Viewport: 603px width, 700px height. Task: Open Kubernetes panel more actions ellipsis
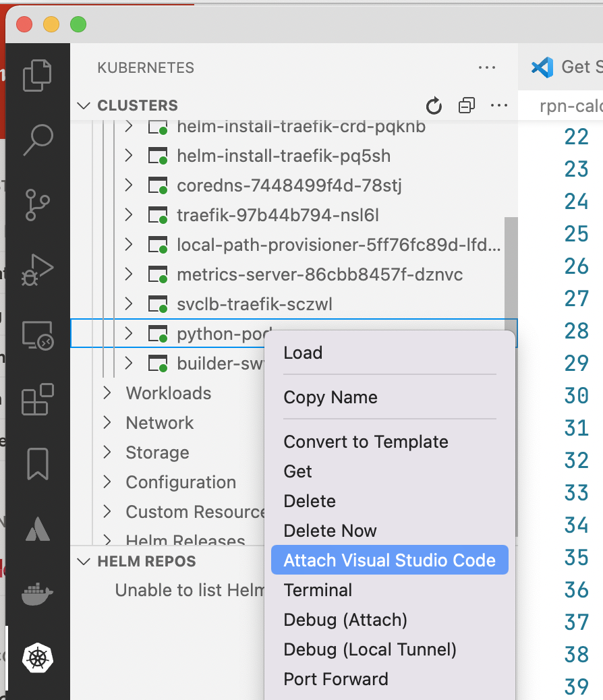[487, 68]
